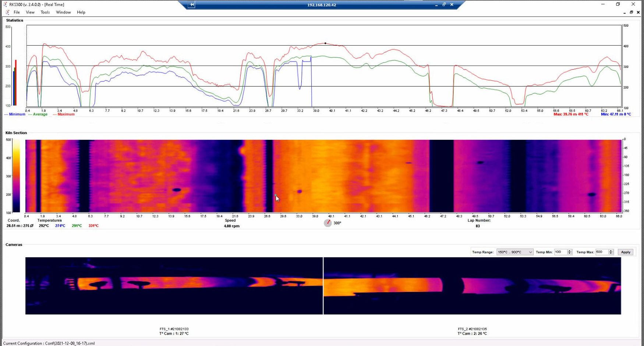Image resolution: width=644 pixels, height=346 pixels.
Task: Open the Window menu
Action: tap(63, 12)
